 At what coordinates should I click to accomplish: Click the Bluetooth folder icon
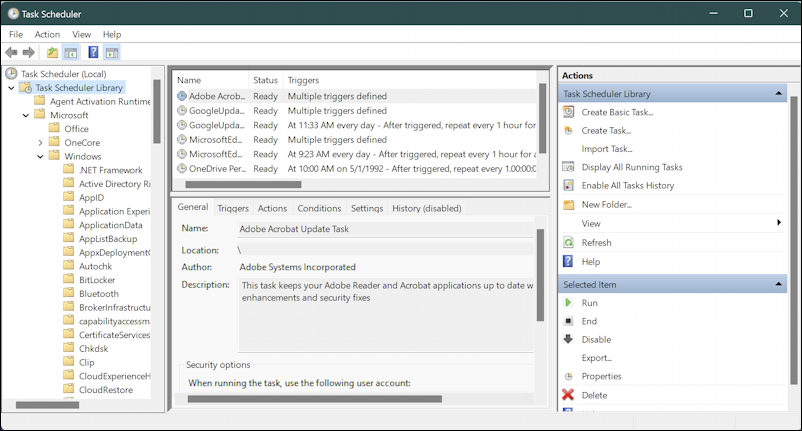pyautogui.click(x=69, y=293)
